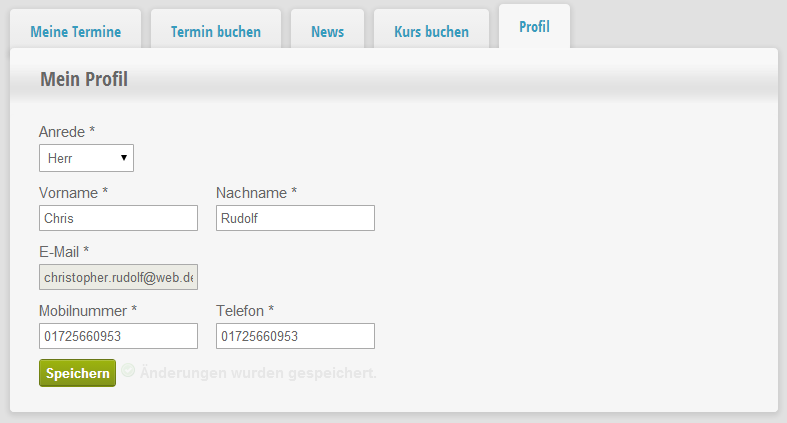Image resolution: width=787 pixels, height=423 pixels.
Task: Click the Nachname label
Action: [256, 193]
